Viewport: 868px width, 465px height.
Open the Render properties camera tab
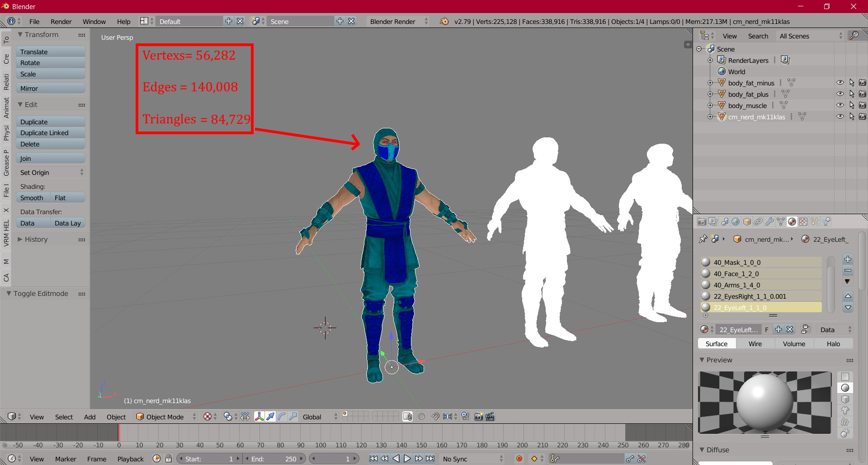click(x=702, y=221)
